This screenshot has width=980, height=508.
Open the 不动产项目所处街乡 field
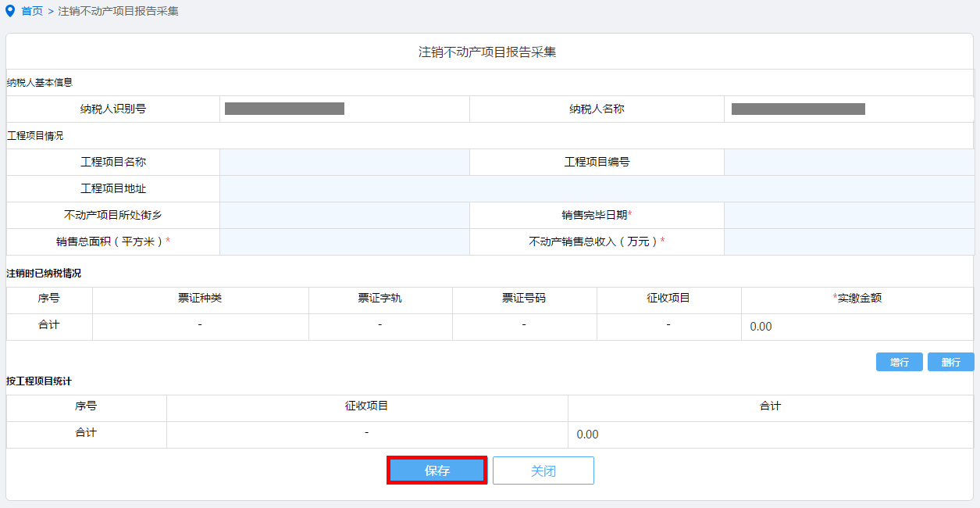point(344,216)
